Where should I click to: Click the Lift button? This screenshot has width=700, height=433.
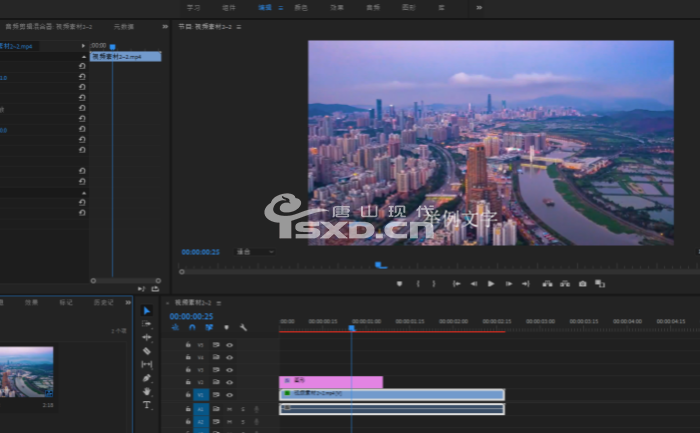pos(547,283)
